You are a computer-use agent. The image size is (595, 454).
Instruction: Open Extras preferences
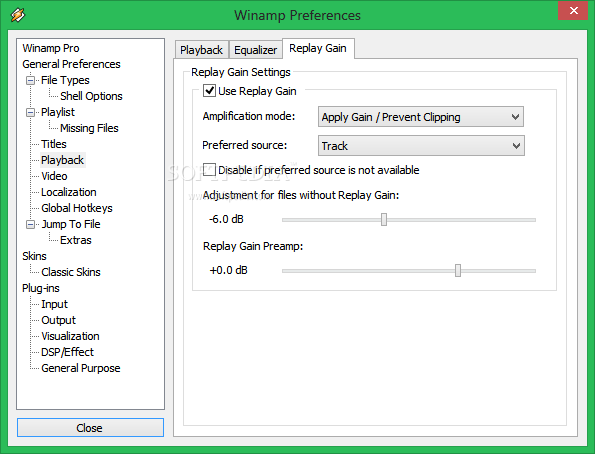coord(76,240)
